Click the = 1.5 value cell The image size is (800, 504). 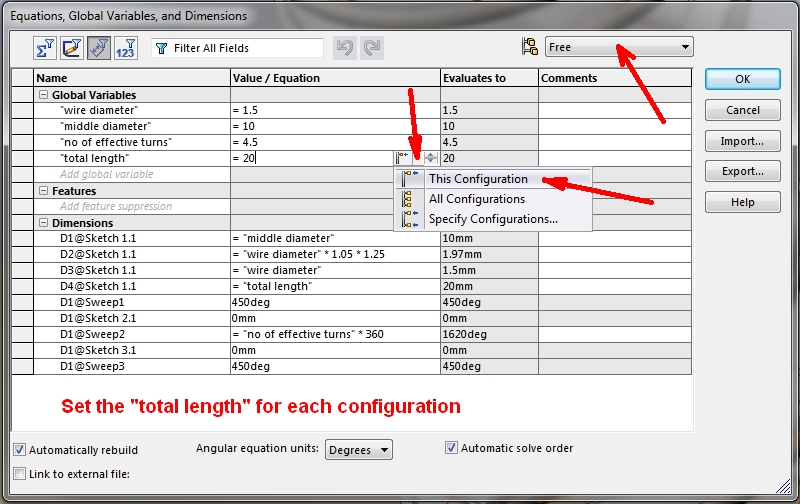tap(335, 110)
